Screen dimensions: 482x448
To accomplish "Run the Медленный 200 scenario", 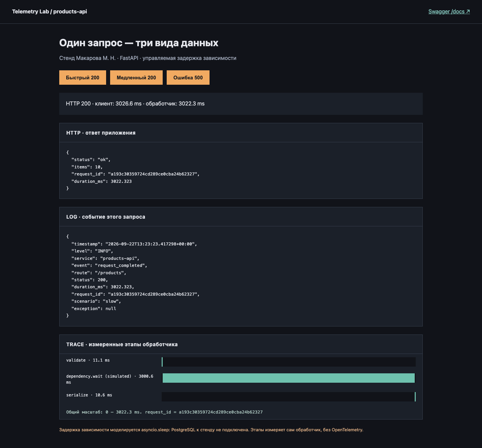I will point(136,78).
